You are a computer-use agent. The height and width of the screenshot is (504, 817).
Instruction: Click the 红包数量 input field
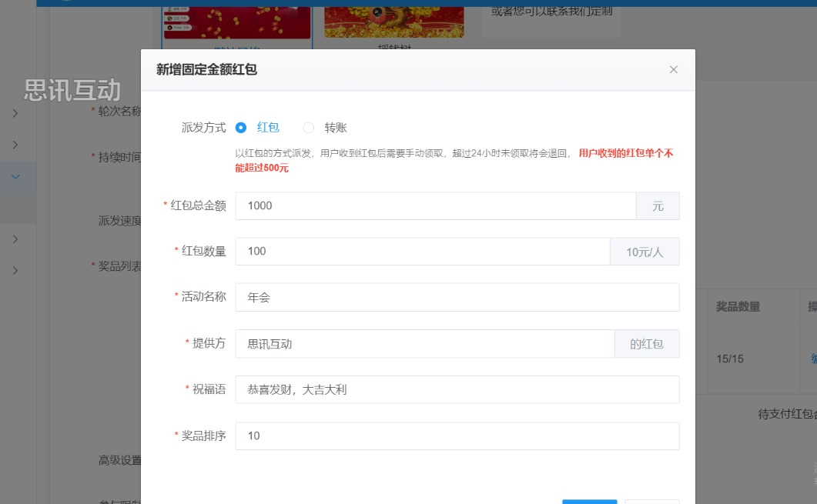423,252
